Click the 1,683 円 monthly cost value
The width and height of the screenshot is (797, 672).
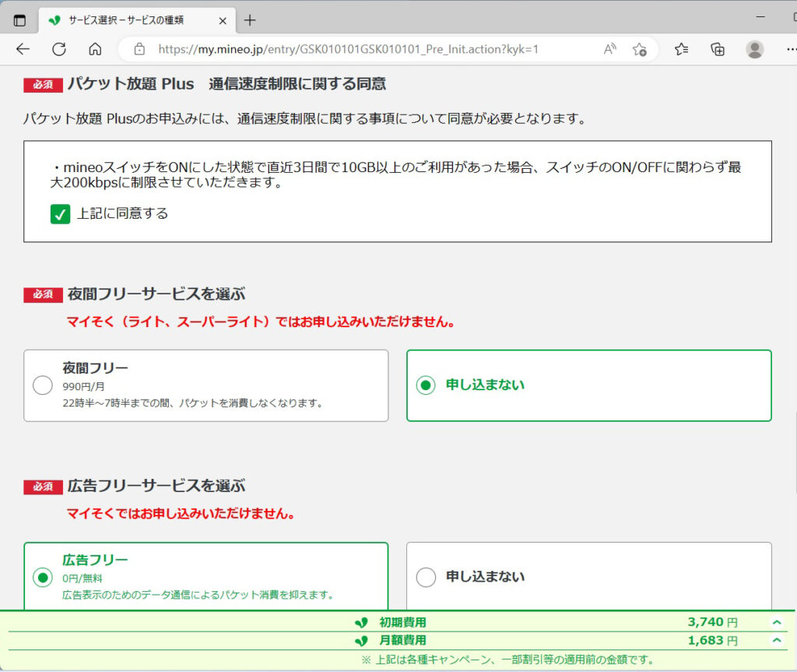pyautogui.click(x=713, y=640)
